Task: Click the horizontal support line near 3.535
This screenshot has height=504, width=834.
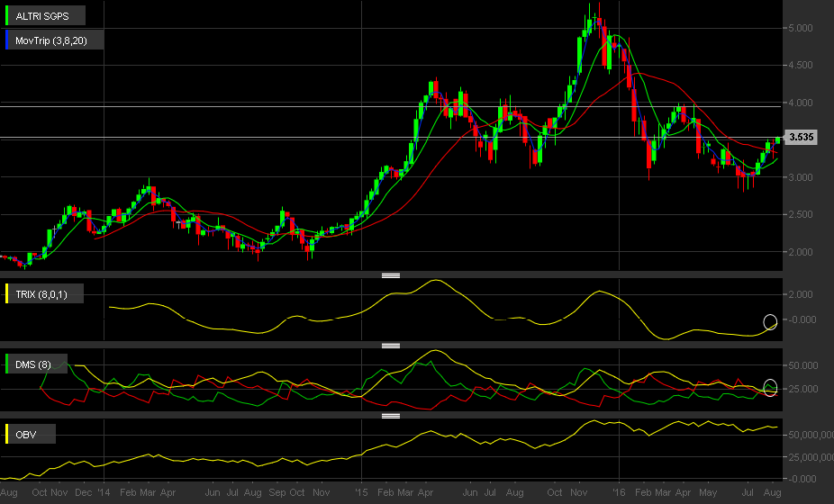Action: 390,138
